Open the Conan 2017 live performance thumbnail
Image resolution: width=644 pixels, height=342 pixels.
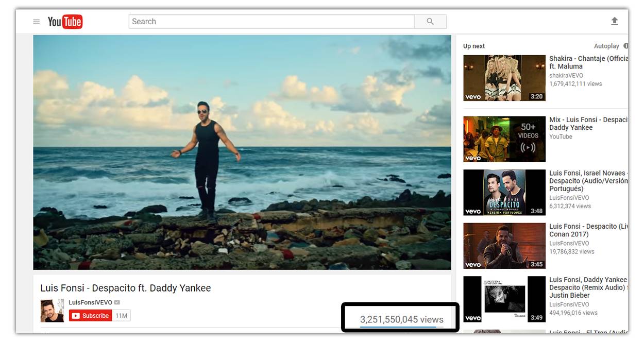[504, 246]
